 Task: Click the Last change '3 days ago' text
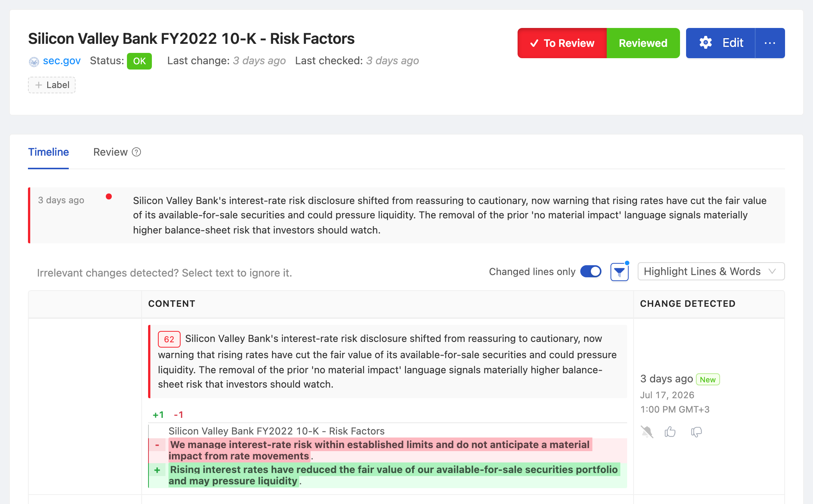(259, 61)
